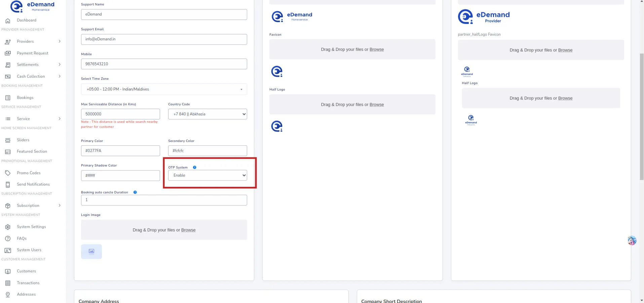Open the Select Time Zone dropdown
The height and width of the screenshot is (303, 644).
coord(164,89)
